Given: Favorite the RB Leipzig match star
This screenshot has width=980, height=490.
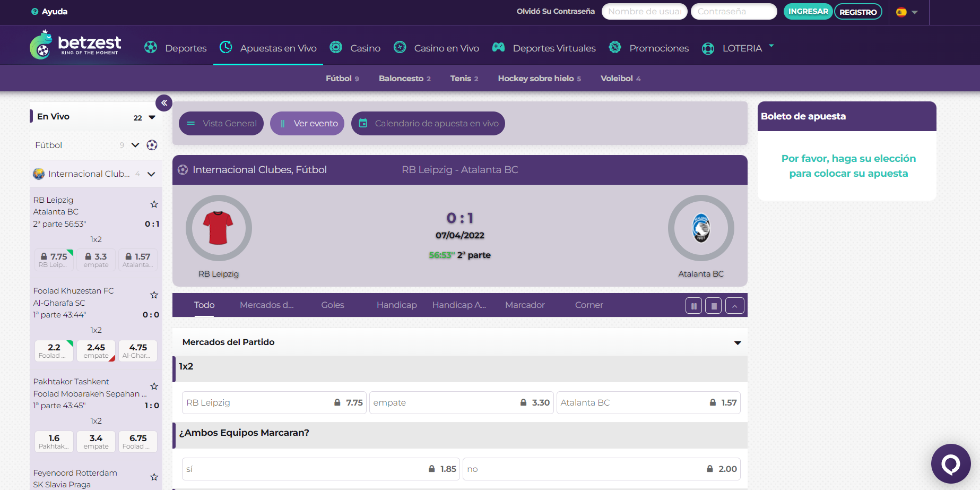Looking at the screenshot, I should point(154,204).
